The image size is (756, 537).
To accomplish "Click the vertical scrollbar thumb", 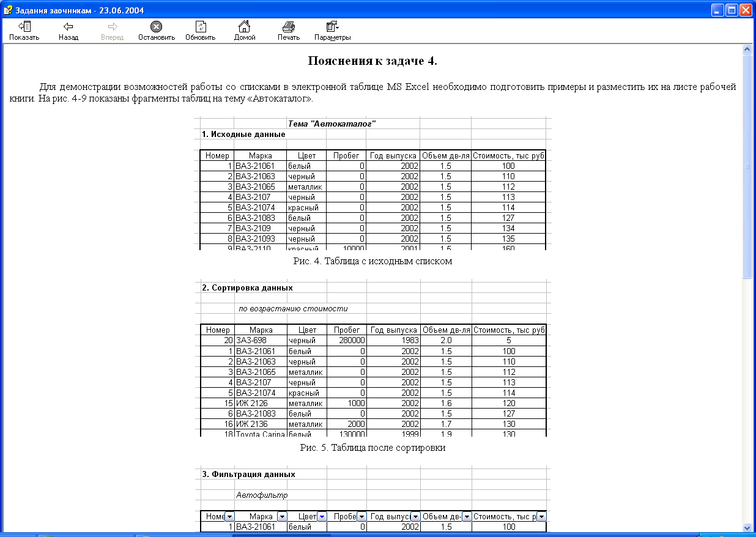I will pos(747,166).
